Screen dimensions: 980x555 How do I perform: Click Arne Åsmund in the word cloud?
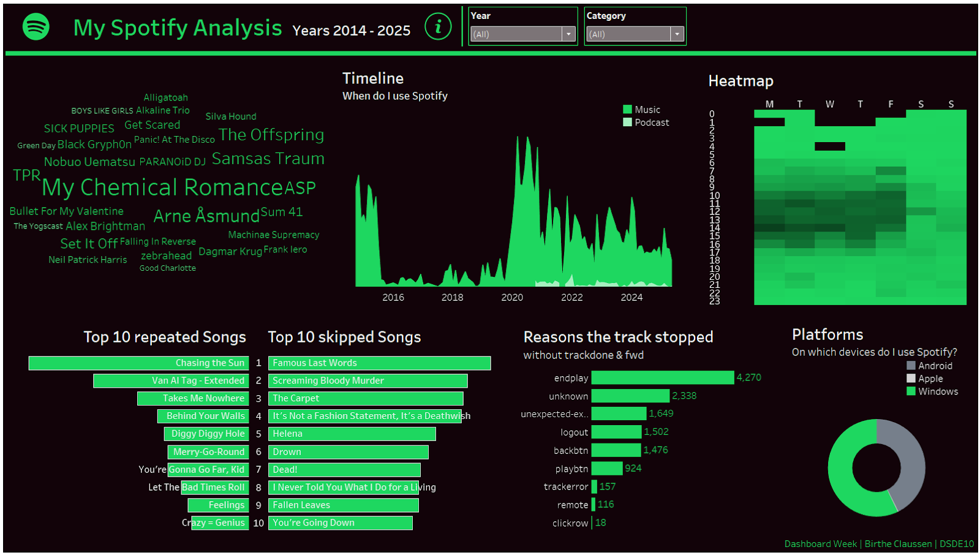[x=206, y=216]
